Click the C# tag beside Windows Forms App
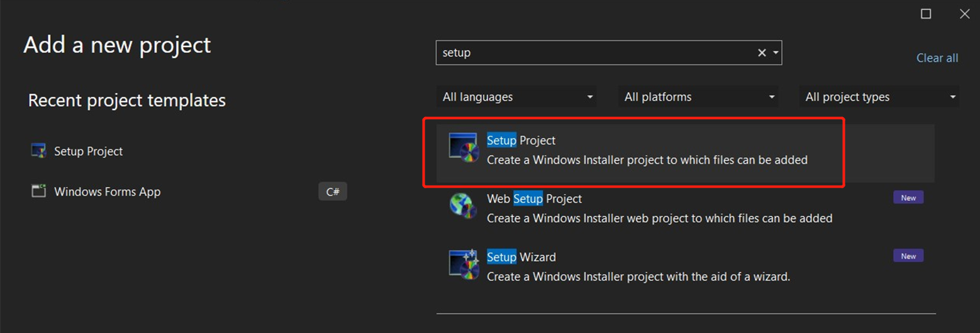 click(x=333, y=191)
